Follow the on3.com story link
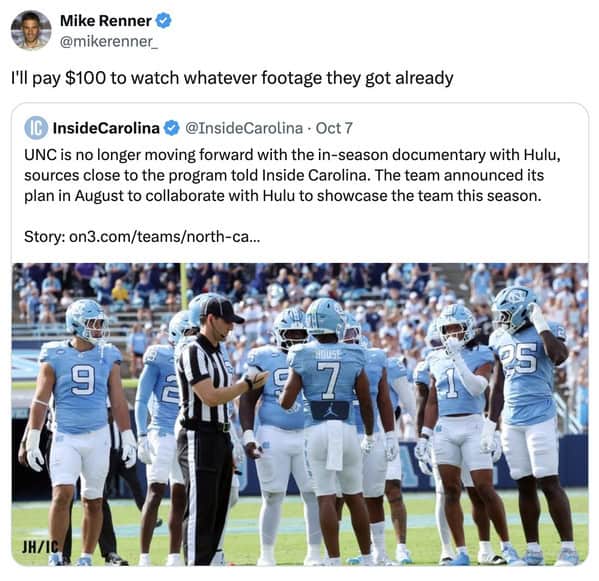The width and height of the screenshot is (599, 581). click(165, 237)
